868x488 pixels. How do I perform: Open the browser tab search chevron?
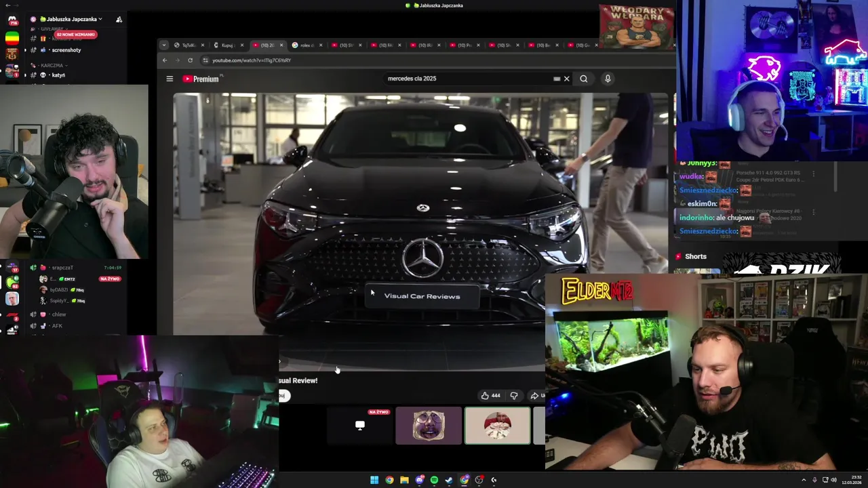(163, 45)
